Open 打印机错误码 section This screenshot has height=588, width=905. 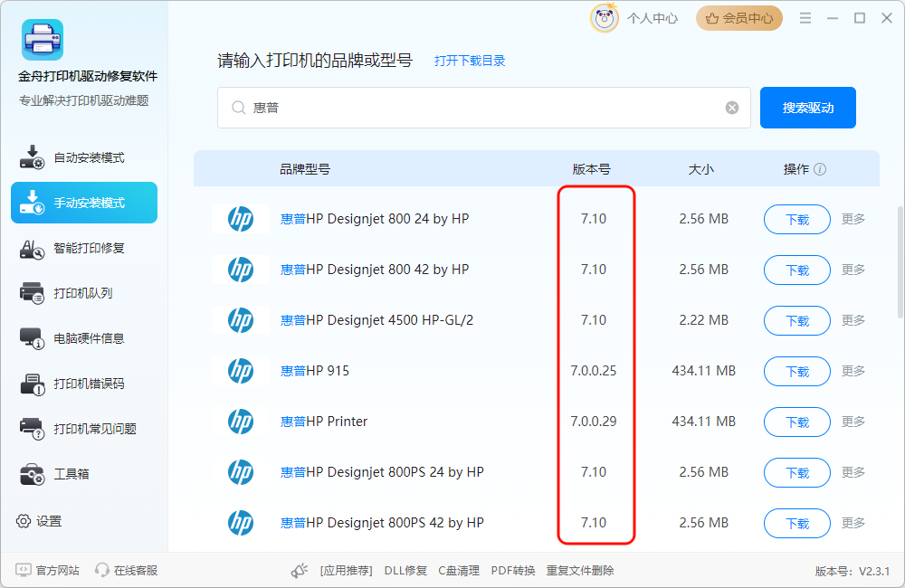(84, 384)
